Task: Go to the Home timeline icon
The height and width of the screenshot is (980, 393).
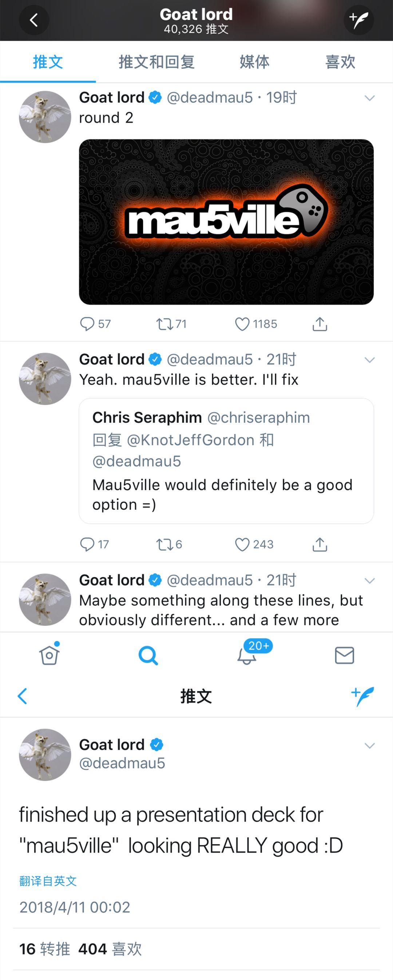Action: 49,655
